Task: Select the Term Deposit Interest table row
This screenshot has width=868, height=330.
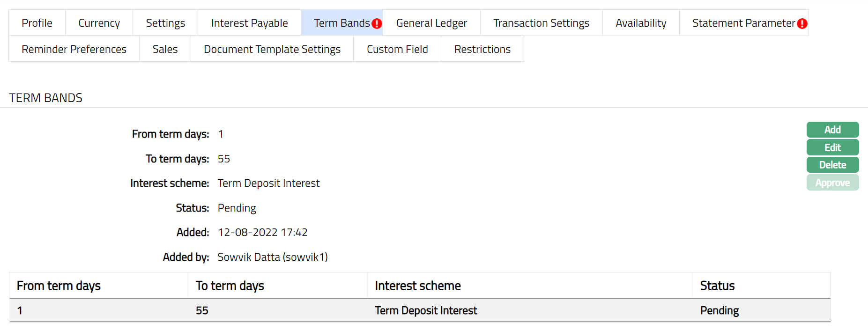Action: coord(426,310)
